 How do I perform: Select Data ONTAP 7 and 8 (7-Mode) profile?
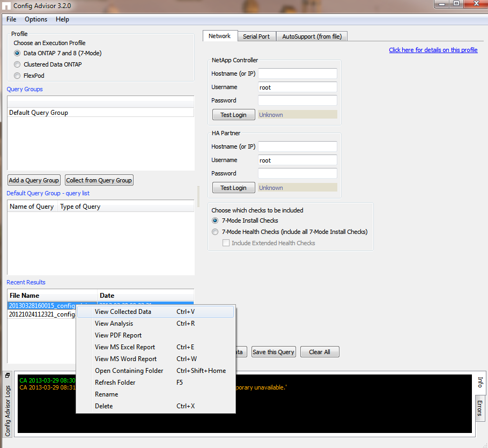[x=17, y=53]
